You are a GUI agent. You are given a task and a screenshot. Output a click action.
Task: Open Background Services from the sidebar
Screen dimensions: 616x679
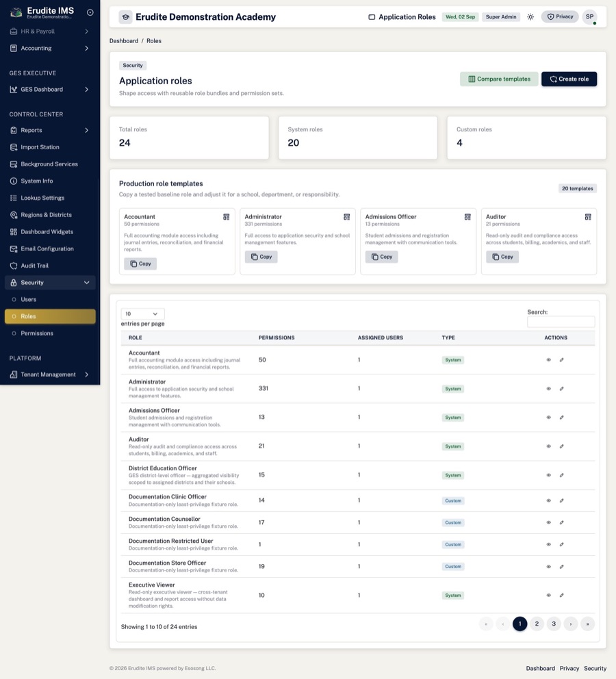50,164
